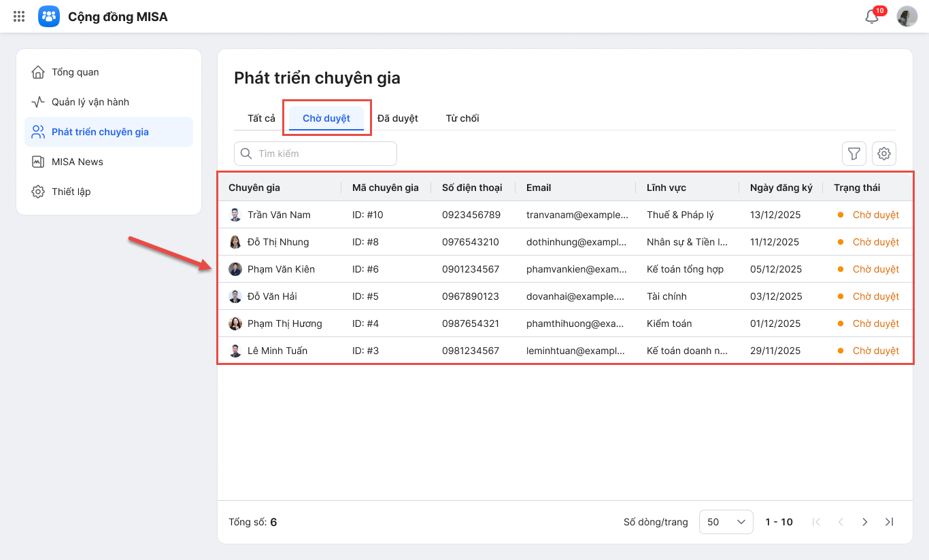Open the notifications bell
929x560 pixels.
(x=872, y=17)
